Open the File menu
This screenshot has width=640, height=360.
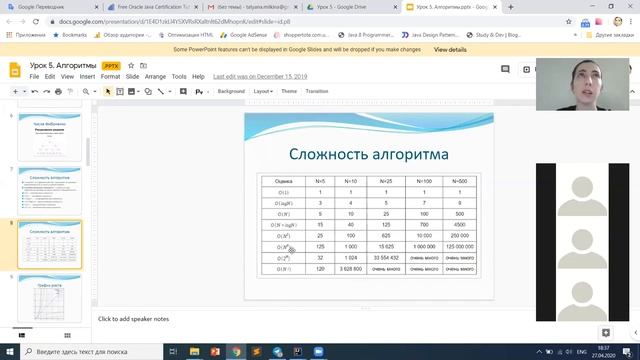34,77
